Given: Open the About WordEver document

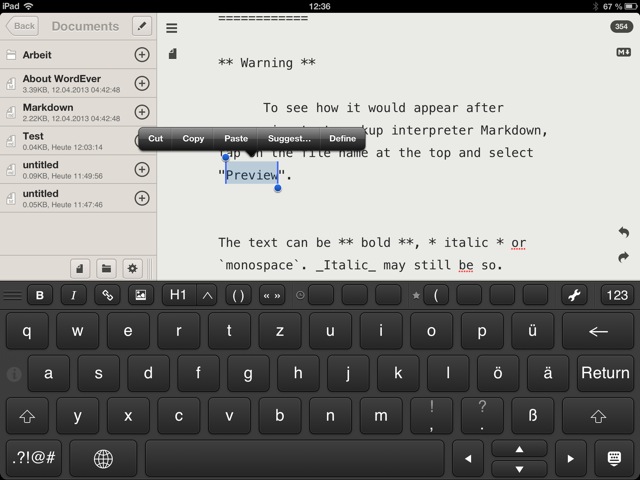Looking at the screenshot, I should [x=65, y=84].
